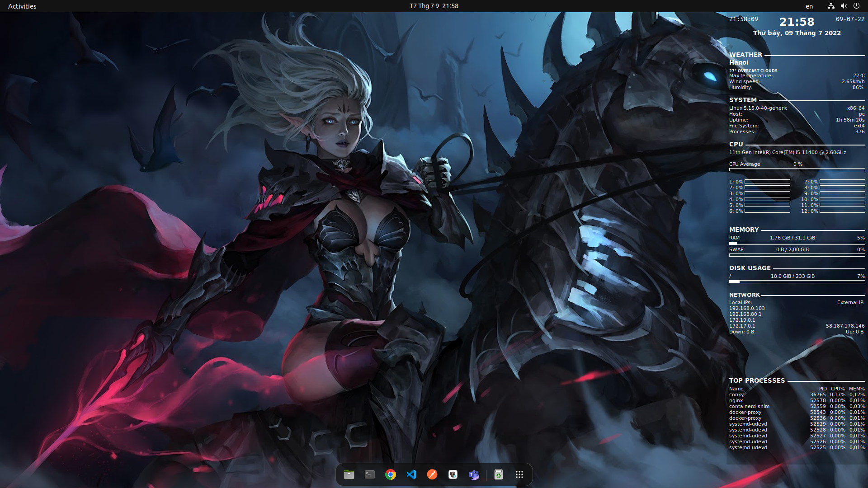Click the volume speaker icon in top bar
Image resolution: width=868 pixels, height=488 pixels.
[844, 6]
